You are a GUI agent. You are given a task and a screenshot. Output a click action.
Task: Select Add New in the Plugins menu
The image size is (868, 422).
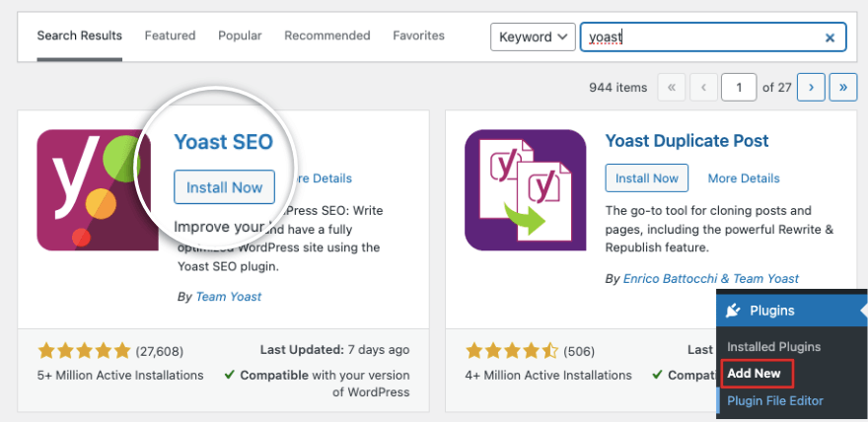point(754,374)
